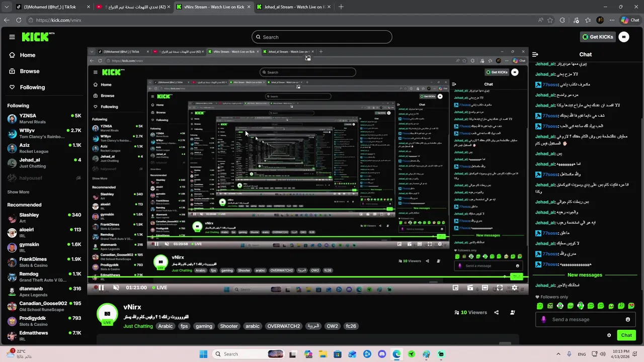Open YZNSA channel in Following list
Viewport: 644px width, 362px height.
pos(44,119)
